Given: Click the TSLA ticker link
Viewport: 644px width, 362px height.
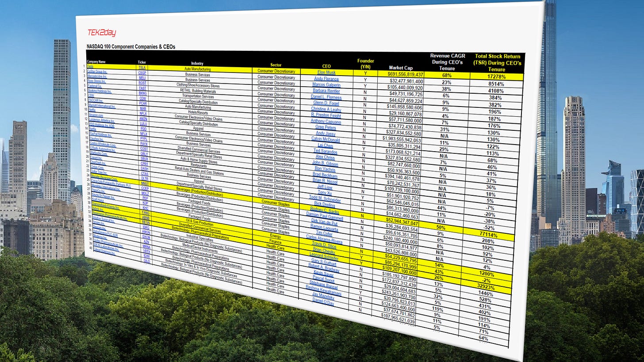Looking at the screenshot, I should point(142,67).
